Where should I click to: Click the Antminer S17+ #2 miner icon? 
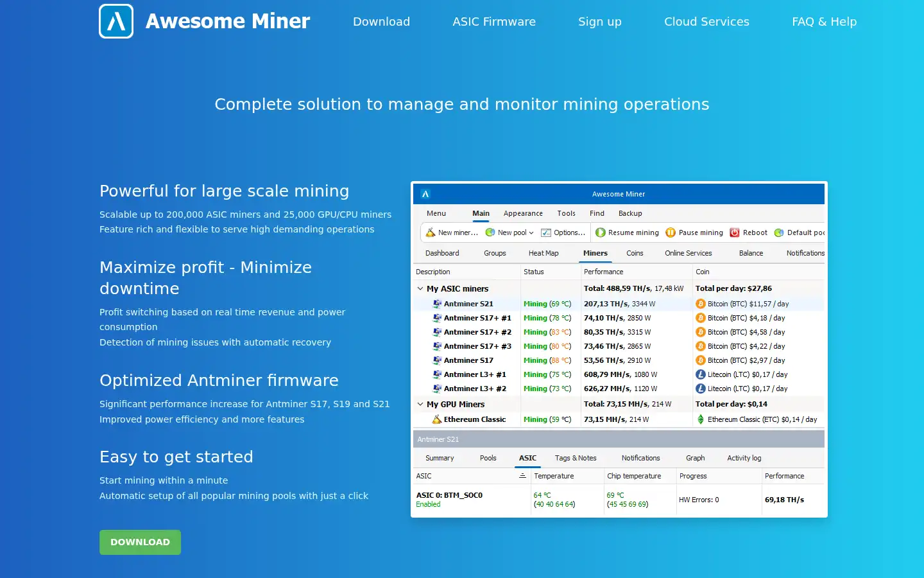tap(437, 332)
